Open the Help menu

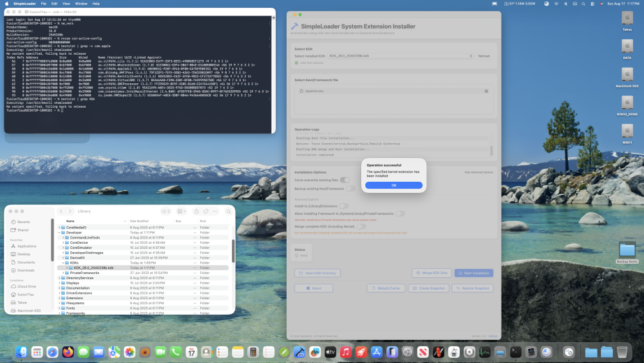tap(96, 4)
